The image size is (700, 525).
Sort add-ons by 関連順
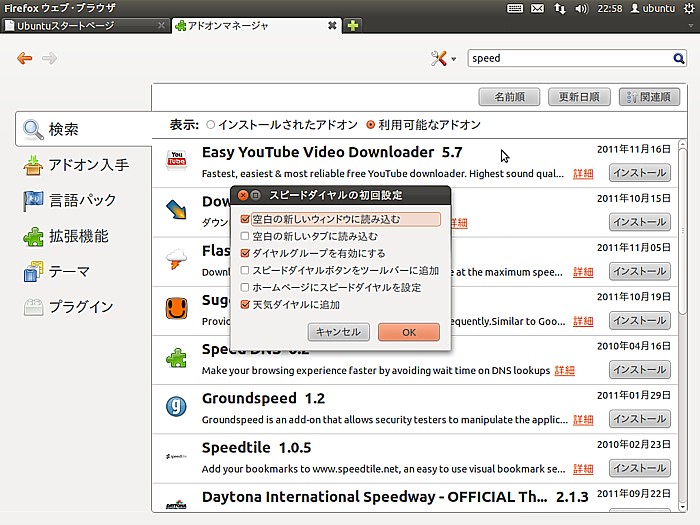coord(650,97)
